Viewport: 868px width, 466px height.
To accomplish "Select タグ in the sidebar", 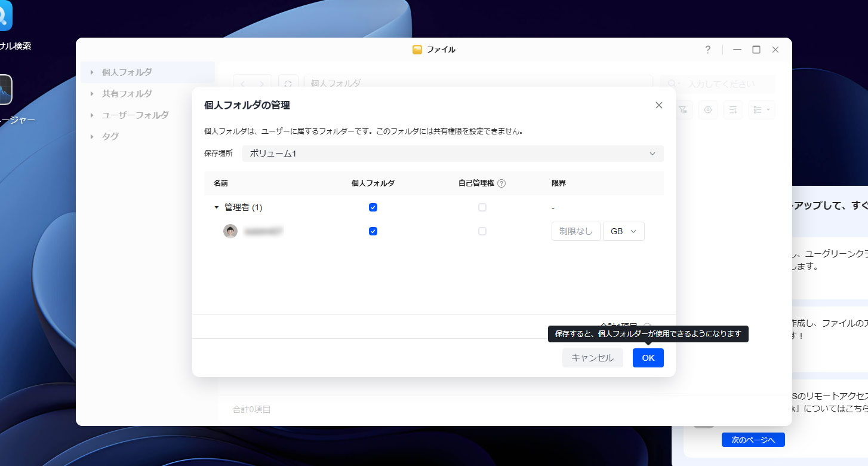I will pyautogui.click(x=110, y=136).
